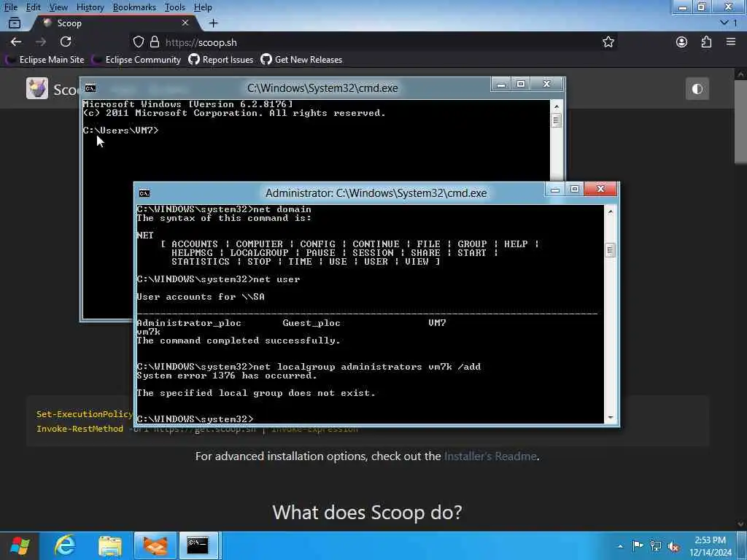Go back to the previous page
This screenshot has height=560, width=747.
(x=16, y=42)
